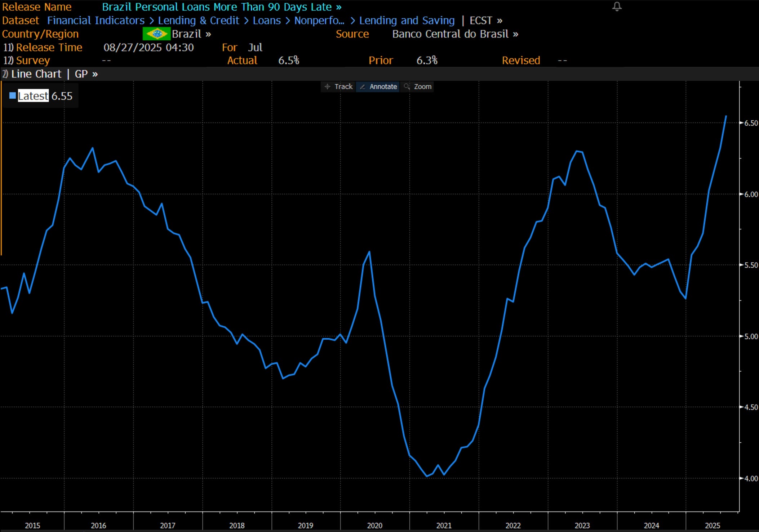Activate the Zoom magnifier tool

click(417, 86)
